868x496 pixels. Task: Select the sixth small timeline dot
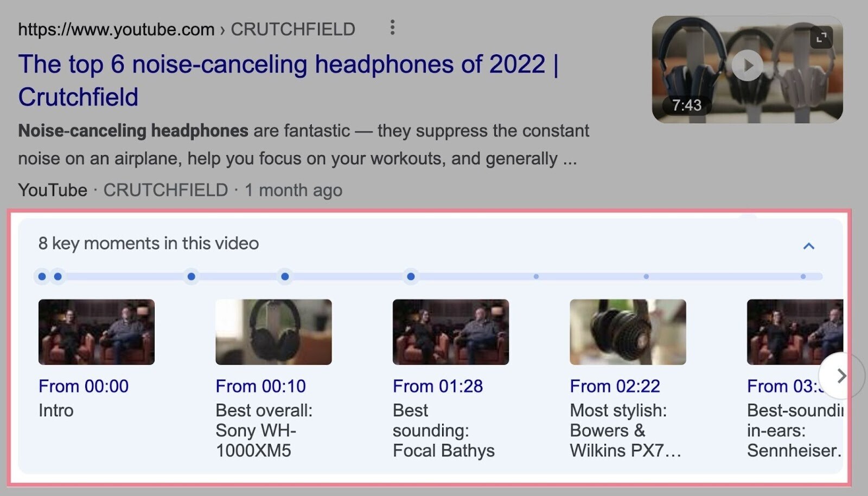[x=536, y=277]
